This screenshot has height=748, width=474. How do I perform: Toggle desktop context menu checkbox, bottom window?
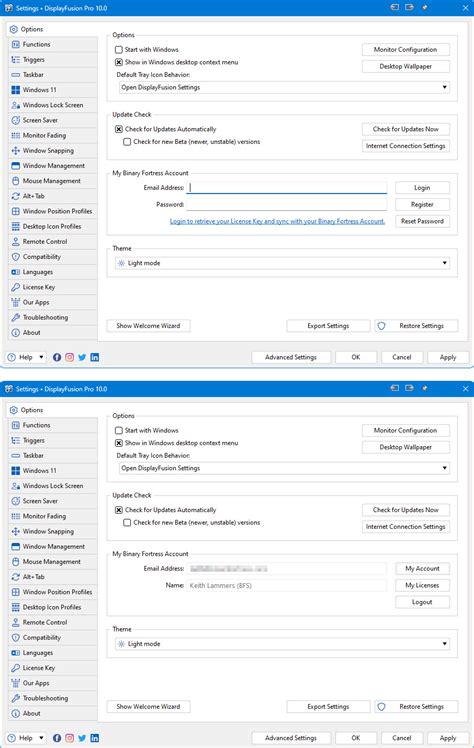[x=119, y=443]
